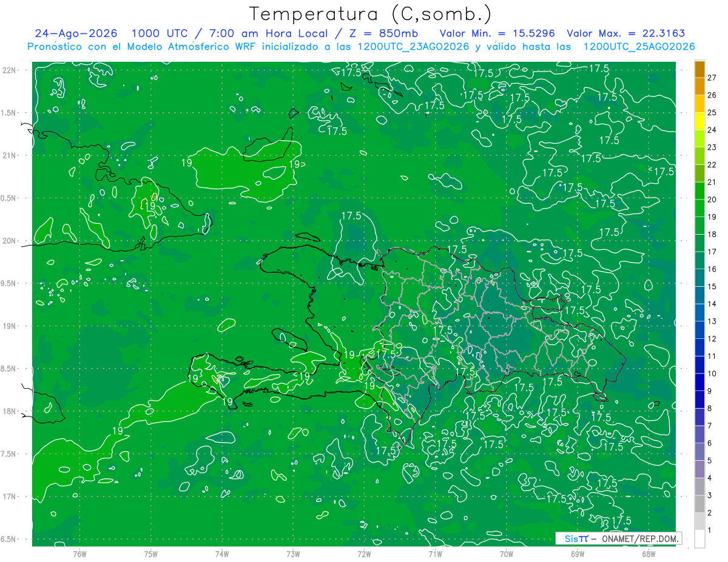Click the color bar label '13'
Viewport: 728px width, 562px height.
coord(712,321)
